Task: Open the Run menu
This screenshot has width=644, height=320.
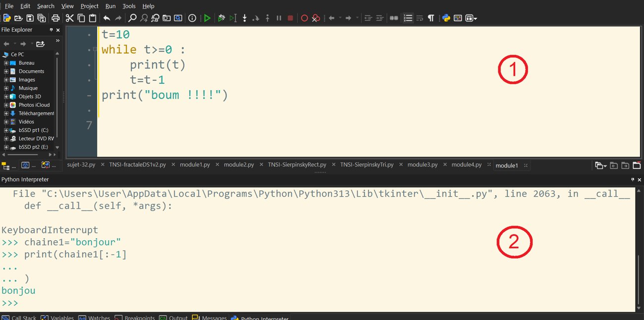Action: 110,6
